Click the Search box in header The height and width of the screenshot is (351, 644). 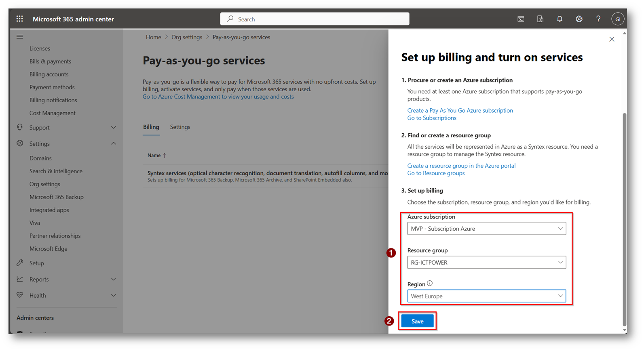click(315, 19)
